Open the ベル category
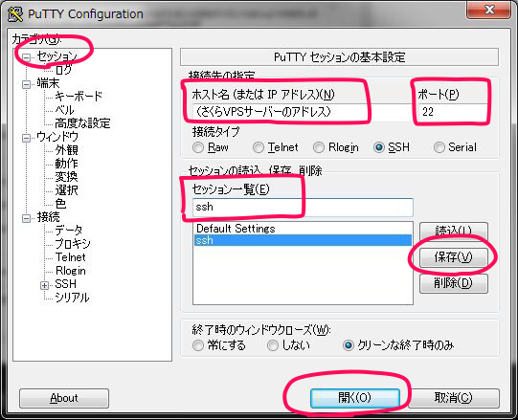Screen dimensions: 518x420 (x=64, y=110)
